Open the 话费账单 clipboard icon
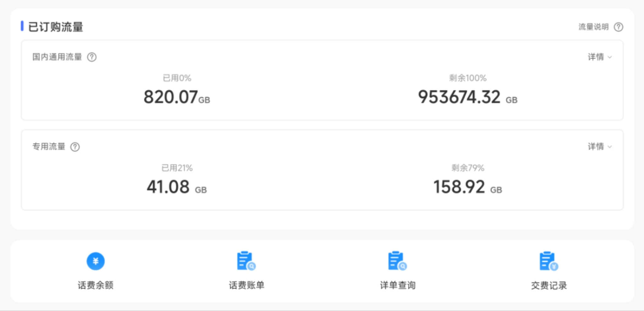This screenshot has width=644, height=311. pos(246,261)
